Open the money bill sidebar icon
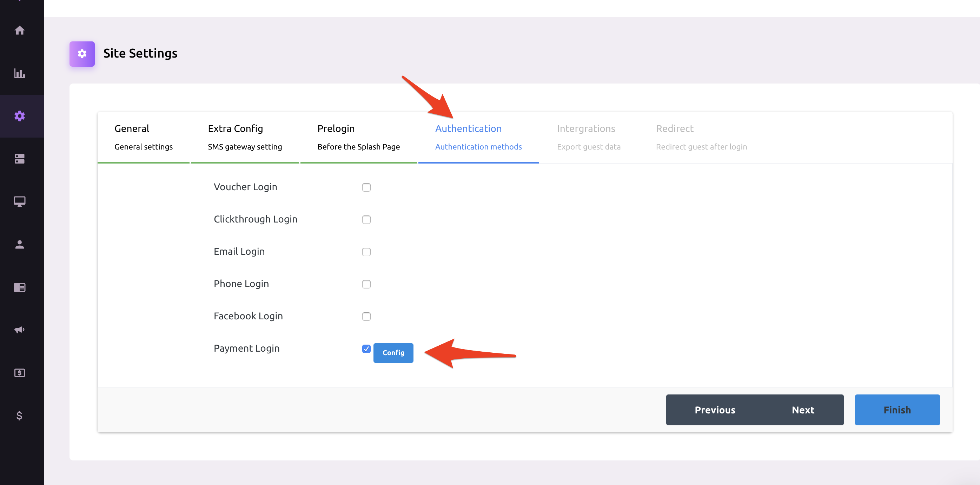The height and width of the screenshot is (485, 980). pos(19,373)
